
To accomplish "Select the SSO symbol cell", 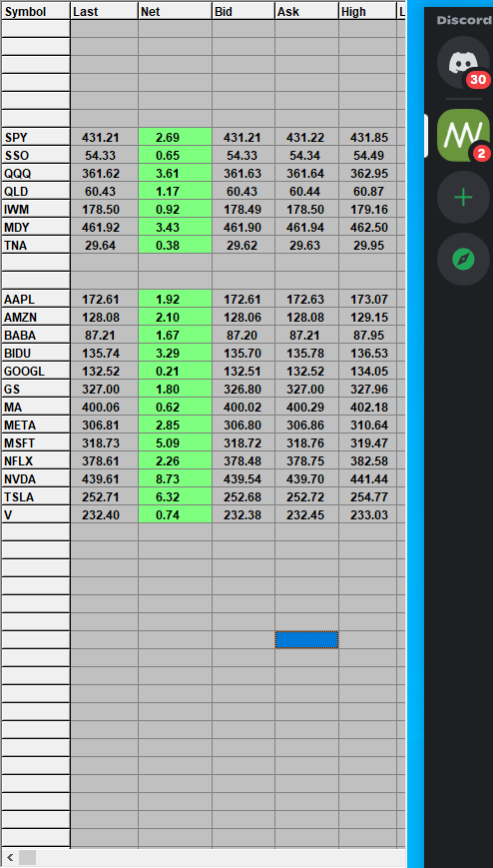I will click(x=36, y=156).
